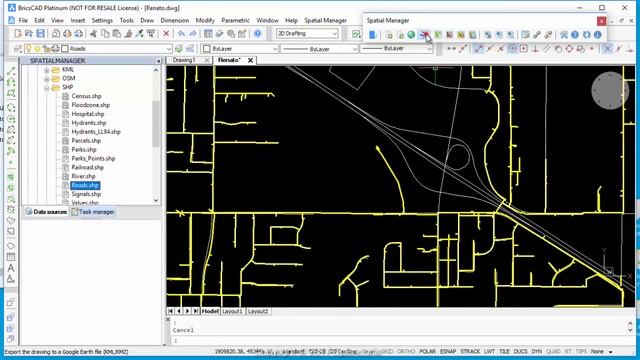Viewport: 640px width, 360px height.
Task: Select Census.shp in the tree
Action: click(x=87, y=96)
